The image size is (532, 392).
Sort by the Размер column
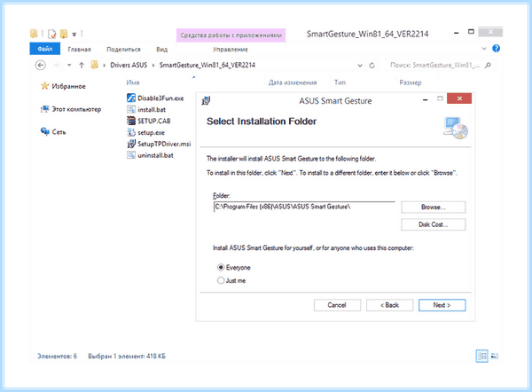point(411,82)
